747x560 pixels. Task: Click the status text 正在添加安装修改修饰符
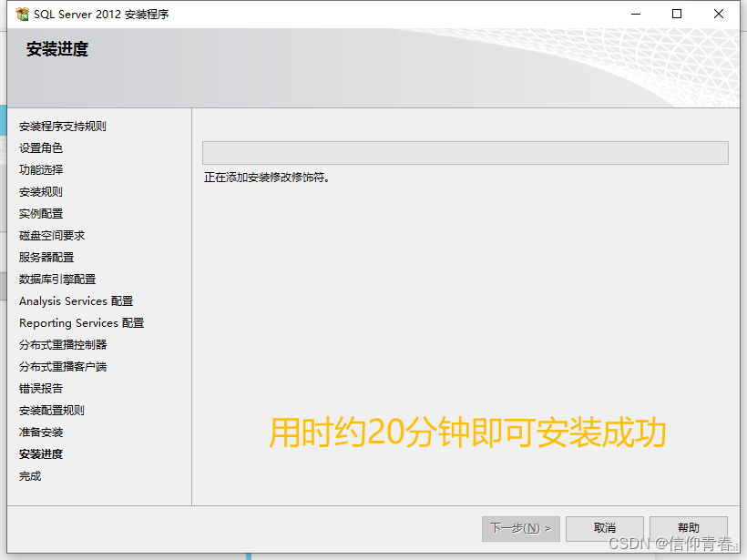266,178
